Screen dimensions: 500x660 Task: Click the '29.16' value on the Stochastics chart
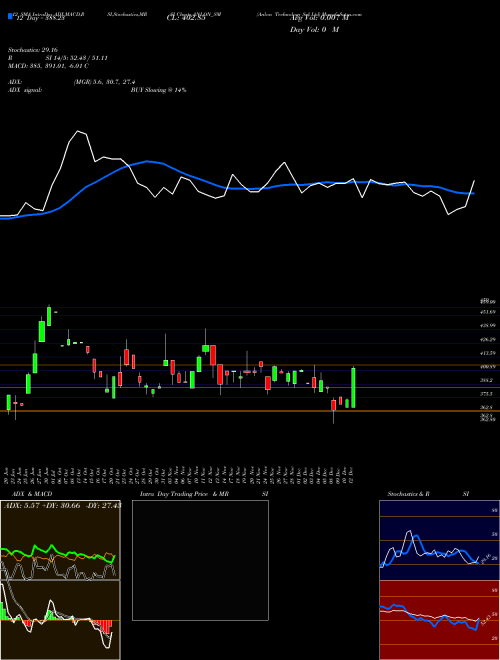484,558
